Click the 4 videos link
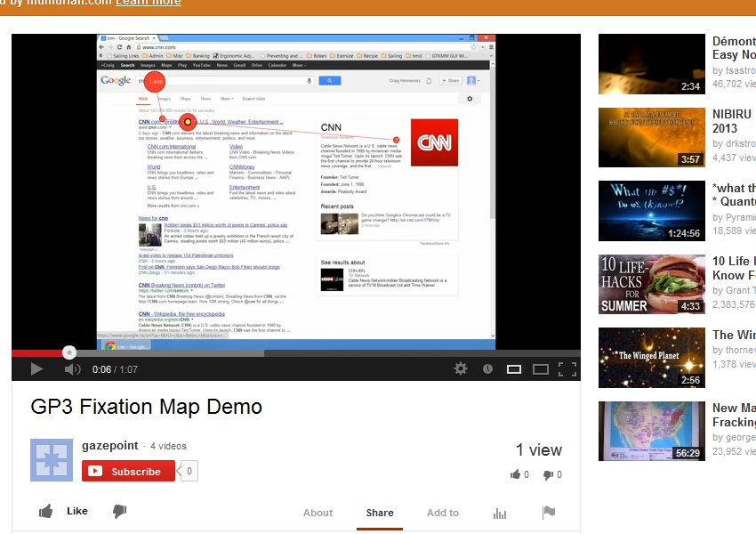Screen dimensions: 756x534 pyautogui.click(x=168, y=446)
